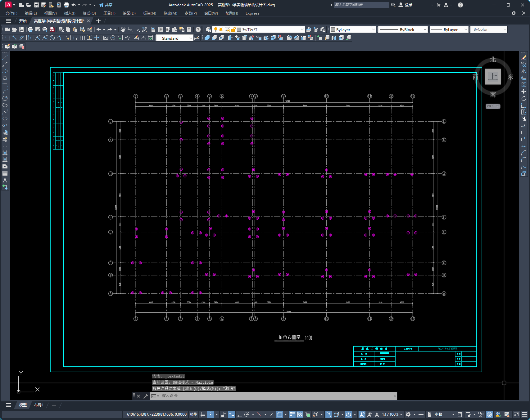The image size is (530, 420).
Task: Open the 标注(N) menu
Action: 149,13
